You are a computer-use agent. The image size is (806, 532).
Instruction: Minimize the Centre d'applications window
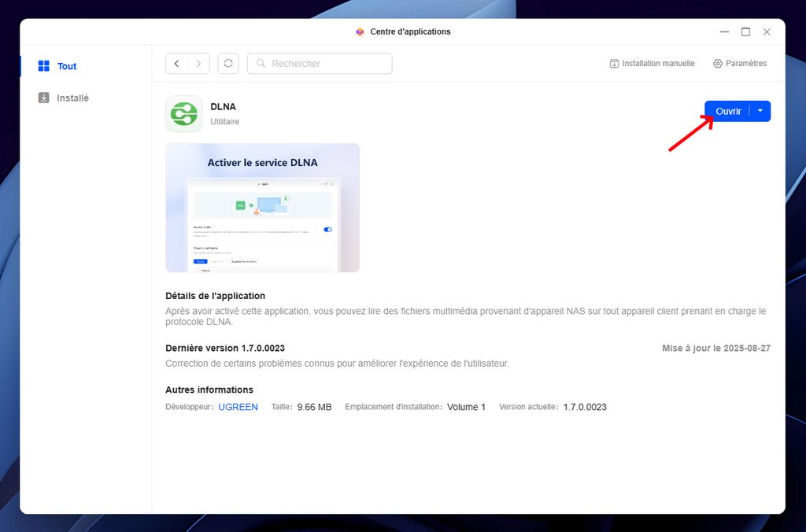[x=724, y=31]
